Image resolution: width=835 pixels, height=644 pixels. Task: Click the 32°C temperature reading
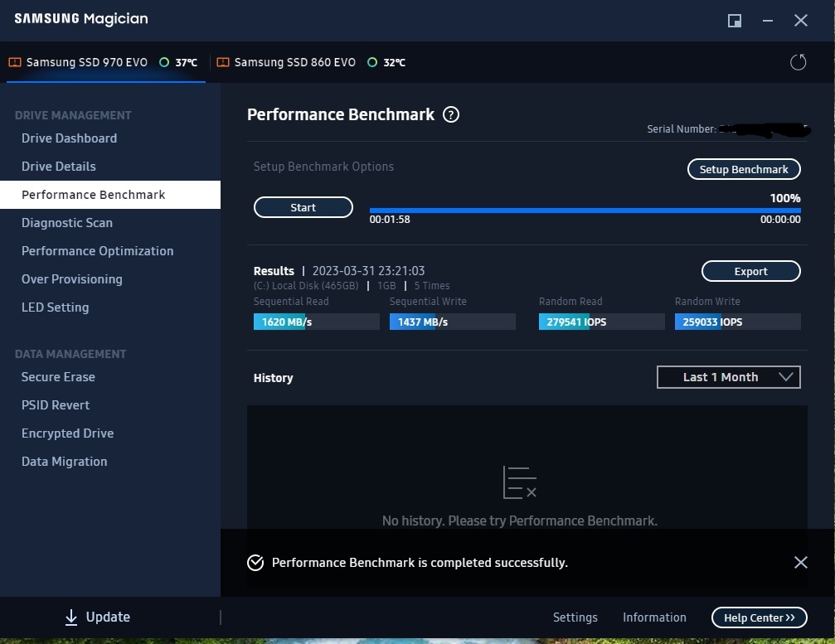[395, 63]
